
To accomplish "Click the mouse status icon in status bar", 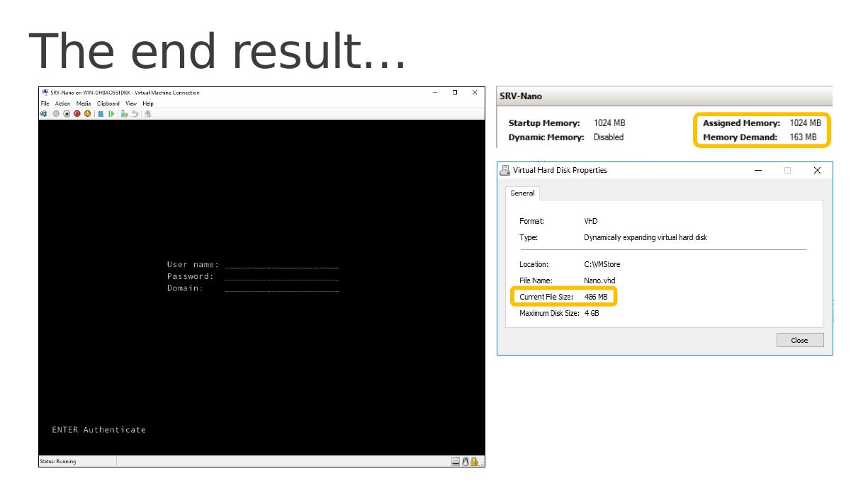I will point(466,461).
